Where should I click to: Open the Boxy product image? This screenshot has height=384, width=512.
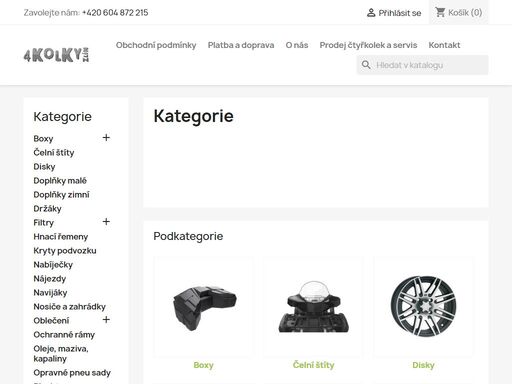point(203,307)
